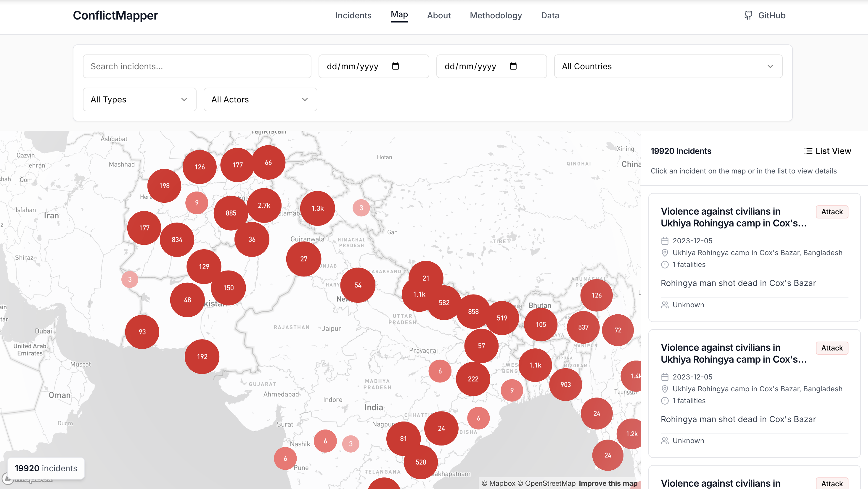Select the 582 incidents cluster
Viewport: 868px width, 489px height.
tap(444, 303)
